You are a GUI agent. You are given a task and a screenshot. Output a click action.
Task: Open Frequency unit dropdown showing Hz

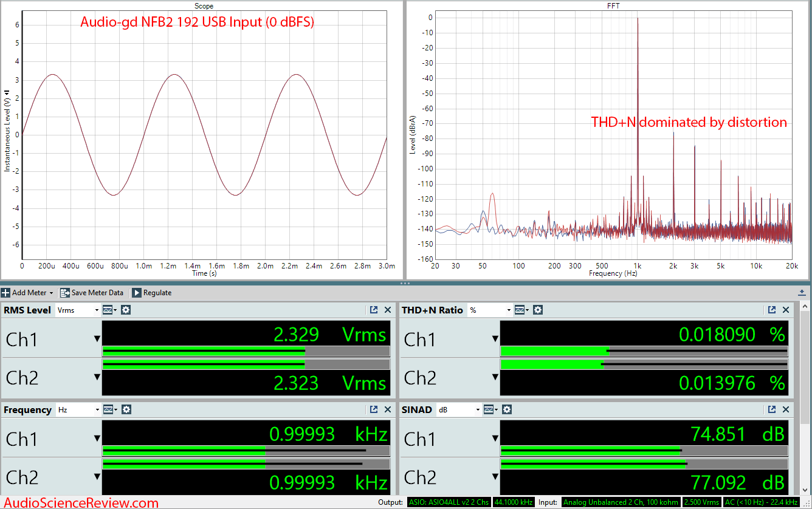click(77, 409)
